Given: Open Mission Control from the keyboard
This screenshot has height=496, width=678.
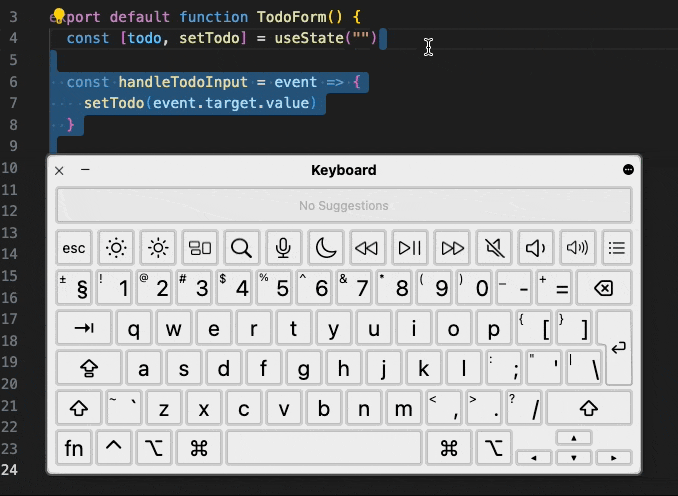Looking at the screenshot, I should pos(200,247).
